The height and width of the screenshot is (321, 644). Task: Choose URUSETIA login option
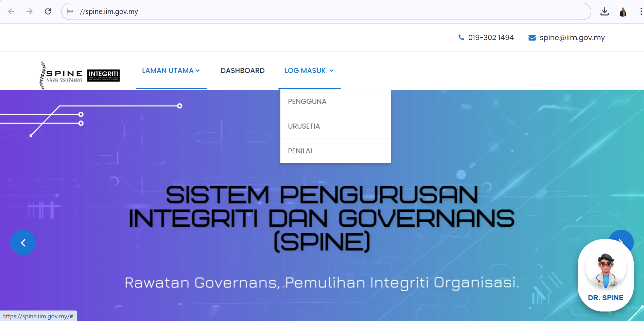[304, 126]
